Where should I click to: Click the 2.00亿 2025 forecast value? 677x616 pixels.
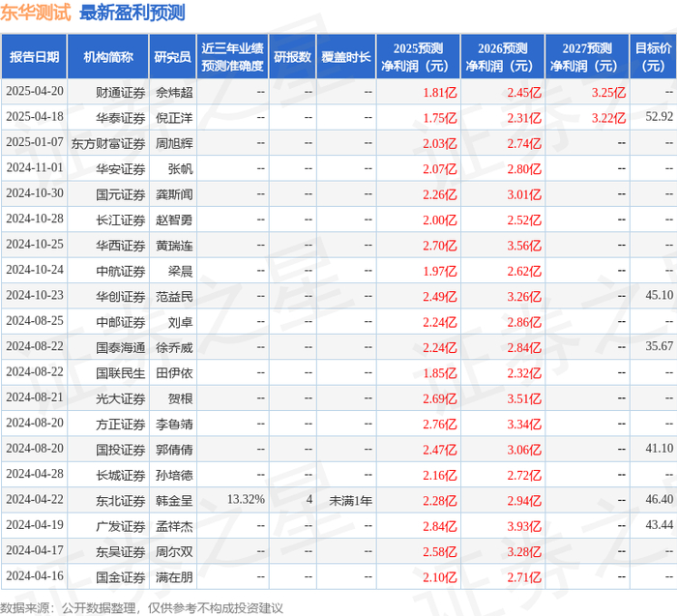click(439, 220)
